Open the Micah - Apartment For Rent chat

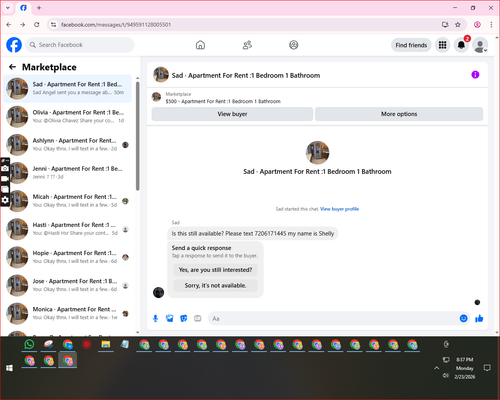[67, 201]
